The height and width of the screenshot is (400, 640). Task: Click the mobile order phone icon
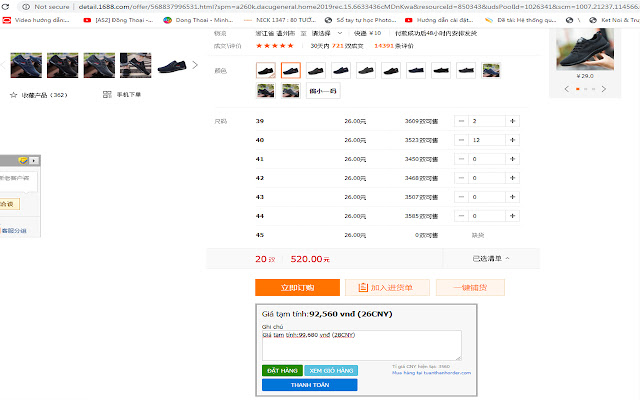(106, 95)
